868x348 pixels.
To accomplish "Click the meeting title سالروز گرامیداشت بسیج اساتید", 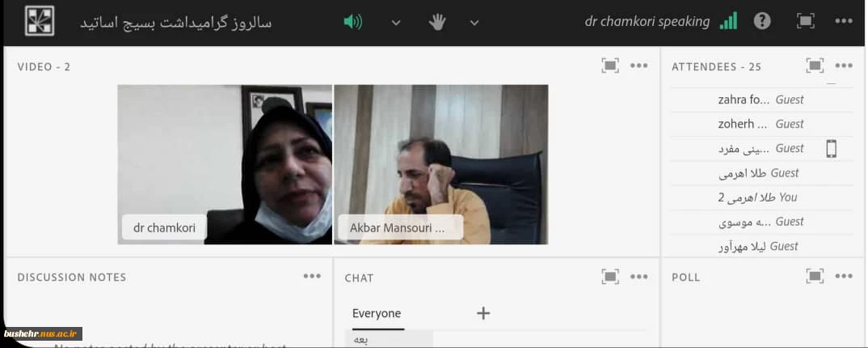I will click(x=176, y=23).
